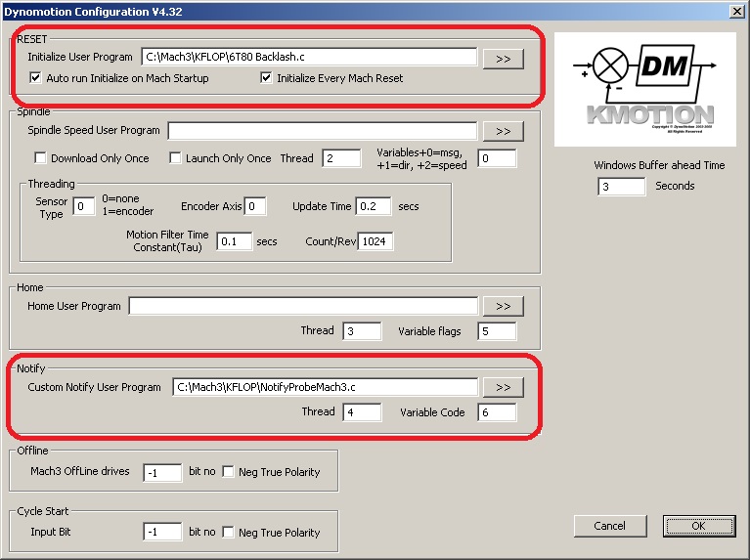Image resolution: width=750 pixels, height=560 pixels.
Task: Edit the Home Thread field
Action: tap(362, 331)
